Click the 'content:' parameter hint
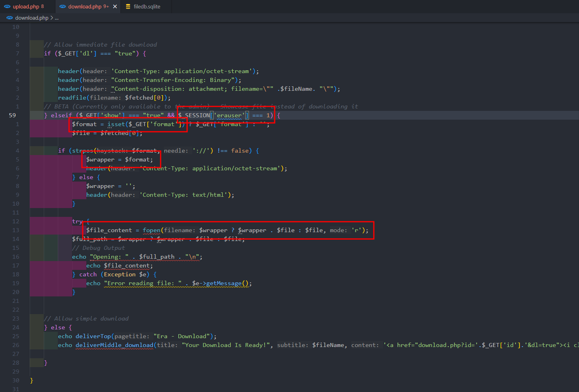 [365, 345]
